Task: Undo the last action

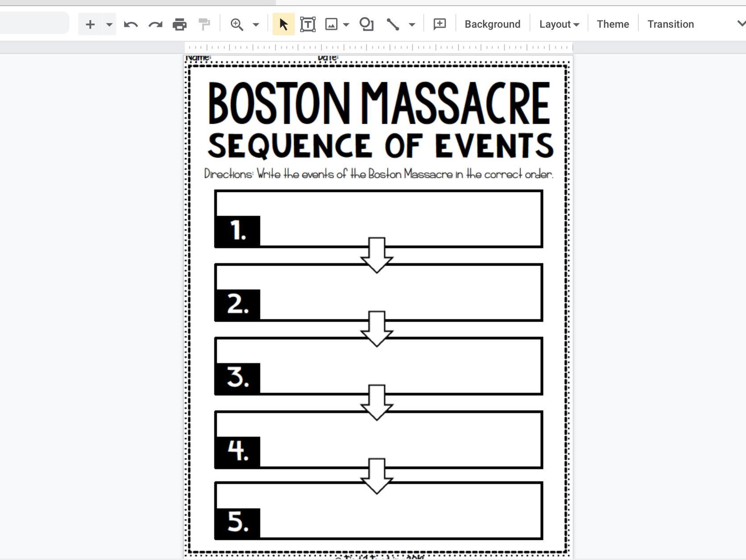Action: pyautogui.click(x=130, y=24)
